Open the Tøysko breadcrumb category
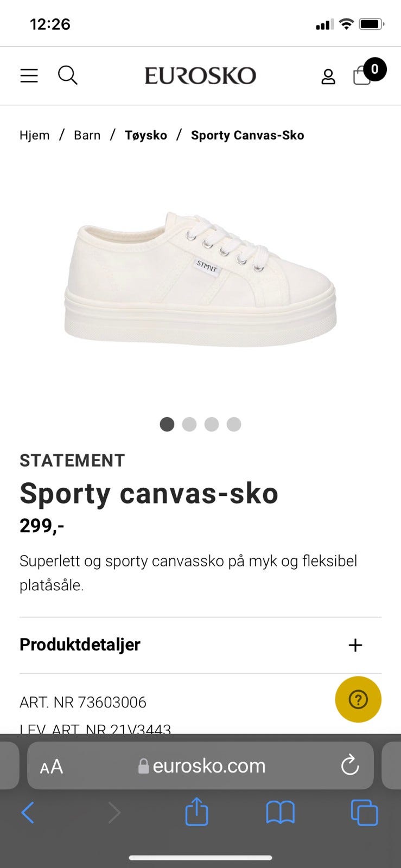The height and width of the screenshot is (868, 401). (x=146, y=135)
